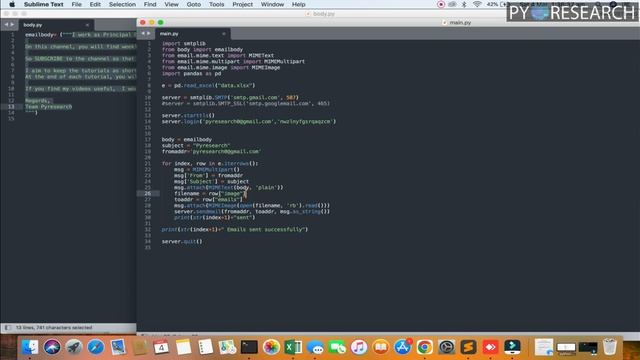Click the 'body = emailbody' line
Image resolution: width=640 pixels, height=360 pixels.
[x=187, y=139]
